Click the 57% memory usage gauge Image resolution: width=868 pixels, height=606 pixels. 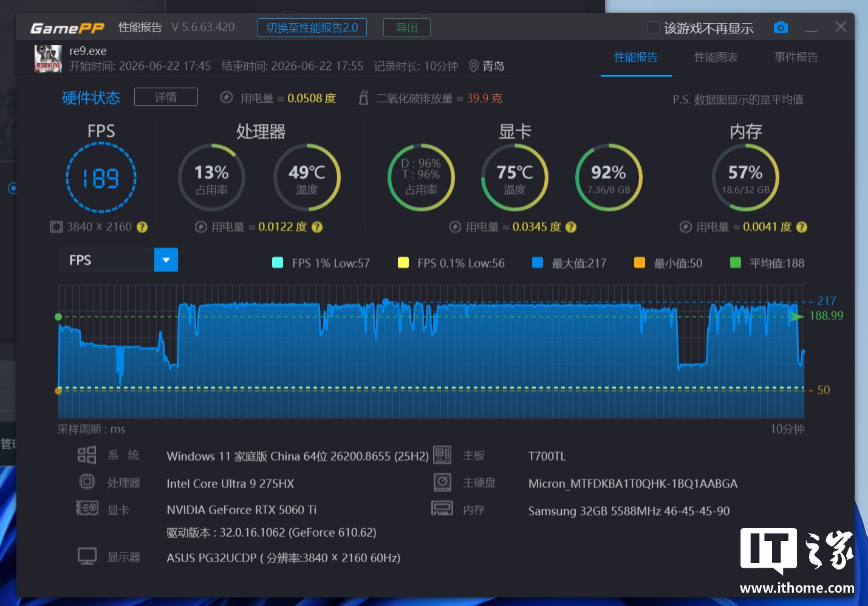[745, 177]
